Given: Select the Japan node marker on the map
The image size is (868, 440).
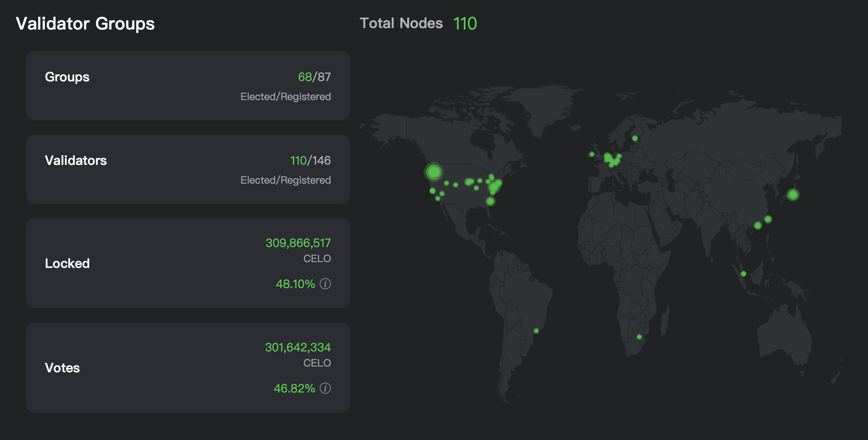Looking at the screenshot, I should point(793,195).
